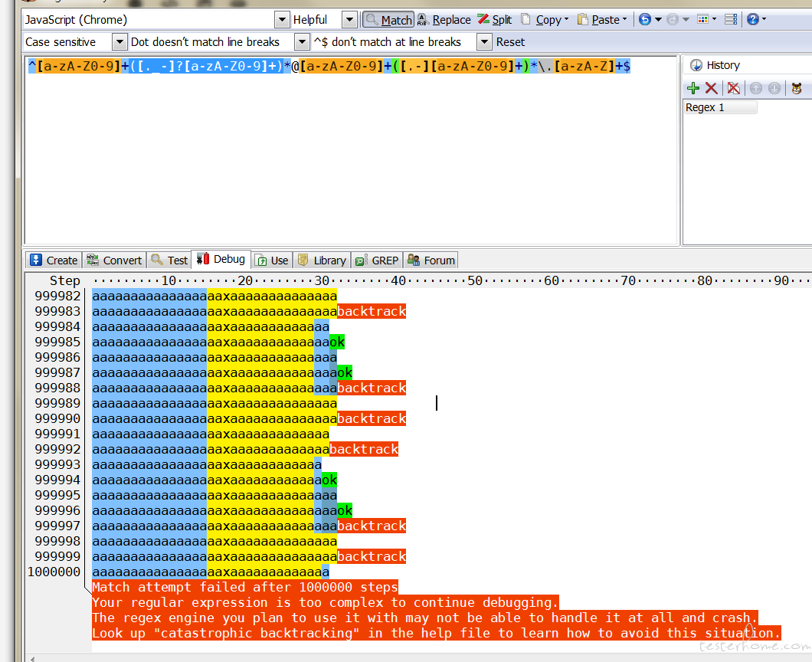Open the Case sensitive dropdown

119,42
